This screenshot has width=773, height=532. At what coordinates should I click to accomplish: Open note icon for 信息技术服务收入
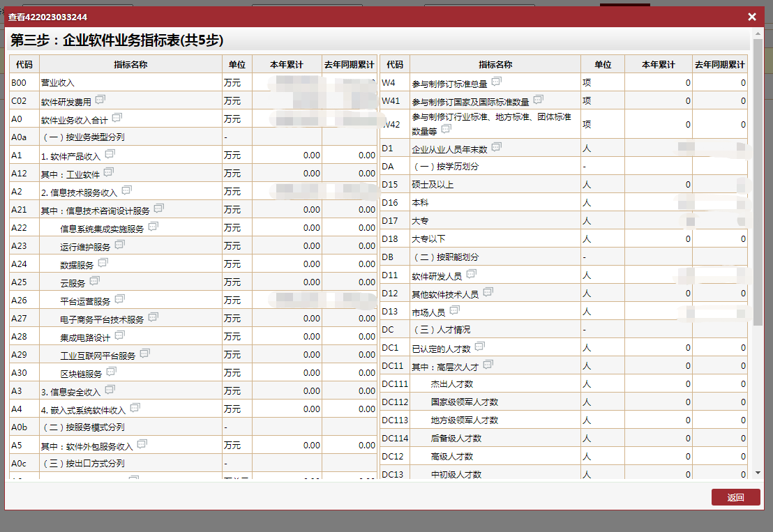(126, 190)
